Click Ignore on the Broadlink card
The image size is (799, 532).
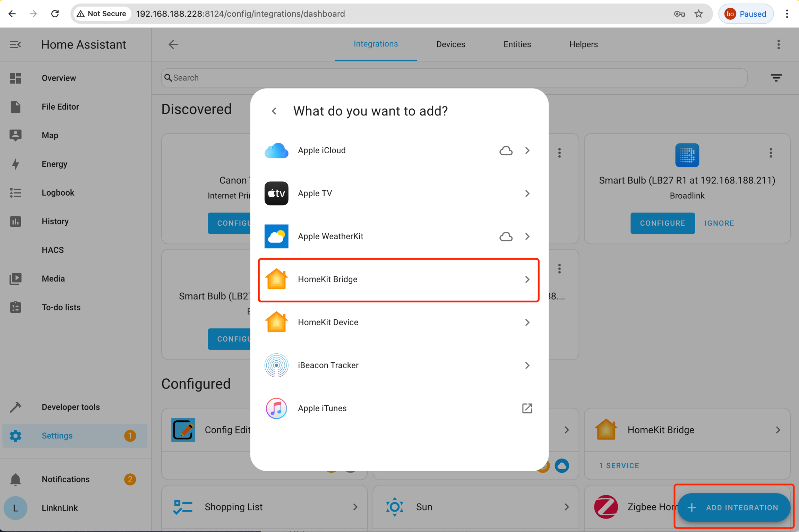[719, 223]
